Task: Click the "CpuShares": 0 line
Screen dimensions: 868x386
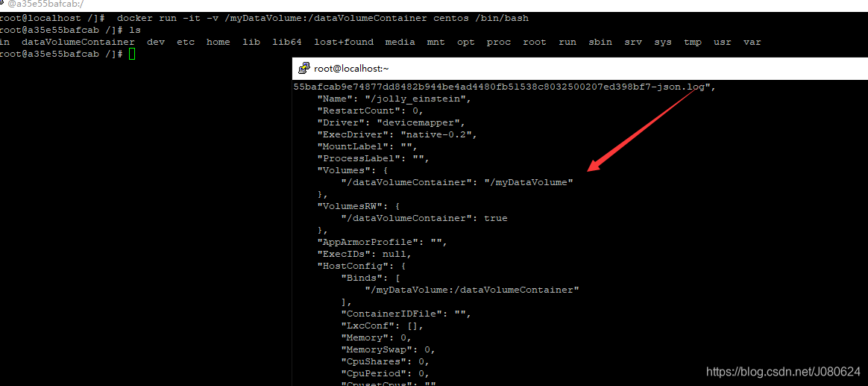Action: point(385,361)
